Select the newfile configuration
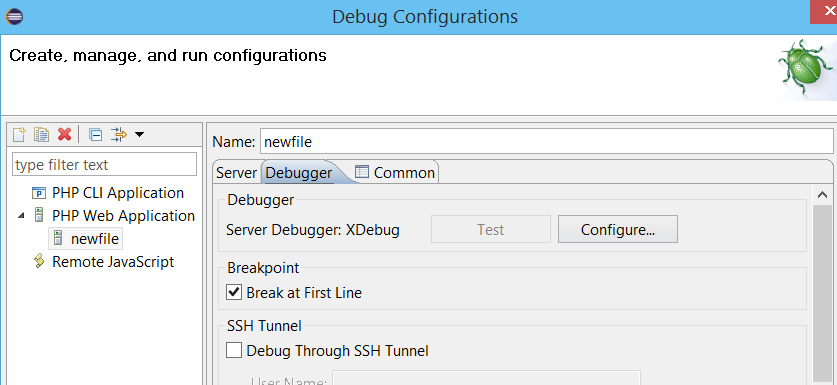The image size is (837, 385). [94, 239]
